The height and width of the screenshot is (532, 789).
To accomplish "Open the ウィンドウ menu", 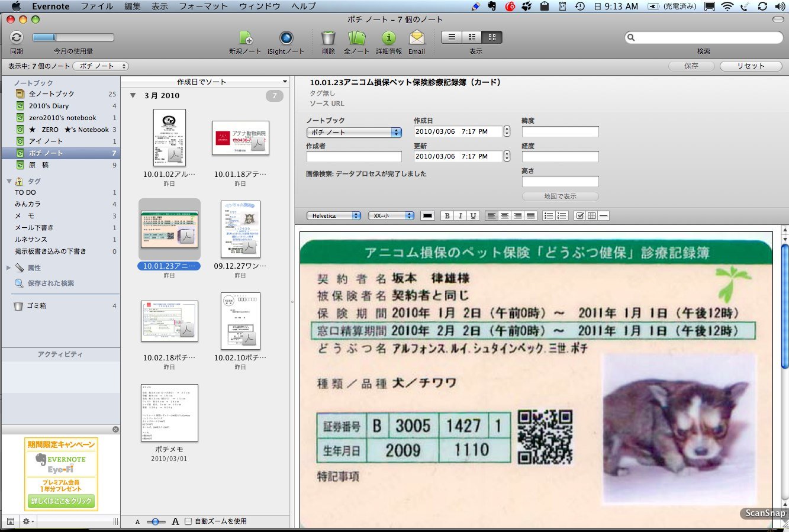I will [260, 6].
